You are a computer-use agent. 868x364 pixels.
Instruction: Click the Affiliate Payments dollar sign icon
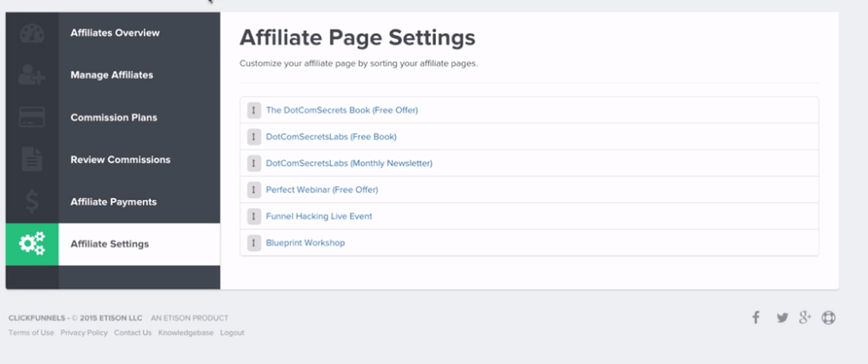click(32, 202)
